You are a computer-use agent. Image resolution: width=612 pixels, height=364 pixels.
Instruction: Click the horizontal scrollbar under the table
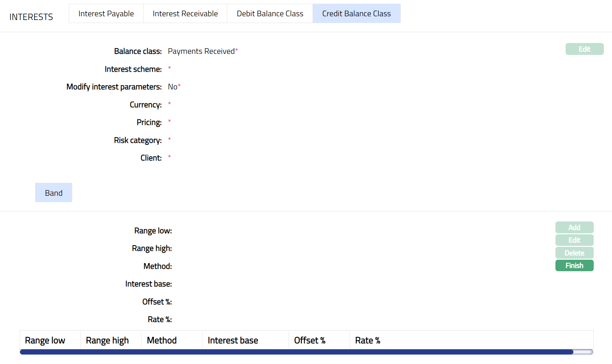click(296, 352)
